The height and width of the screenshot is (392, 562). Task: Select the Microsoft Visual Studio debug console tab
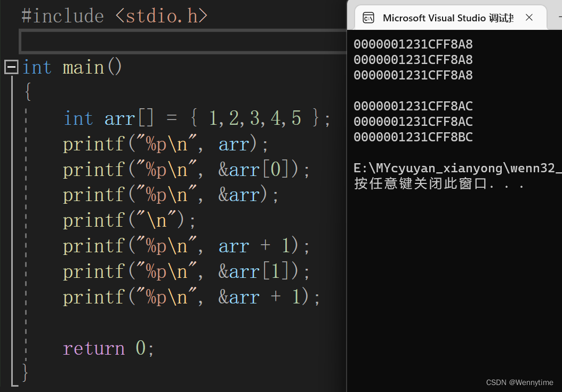451,18
